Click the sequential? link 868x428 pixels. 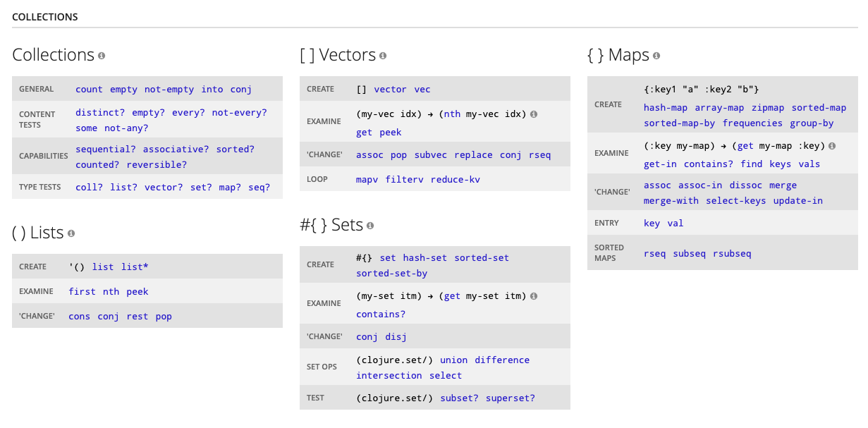point(106,149)
